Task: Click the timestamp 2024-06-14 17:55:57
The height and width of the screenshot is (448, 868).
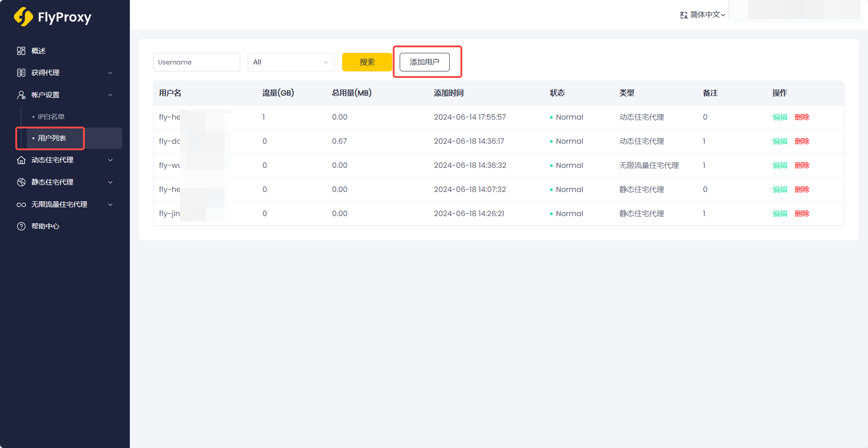Action: 470,117
